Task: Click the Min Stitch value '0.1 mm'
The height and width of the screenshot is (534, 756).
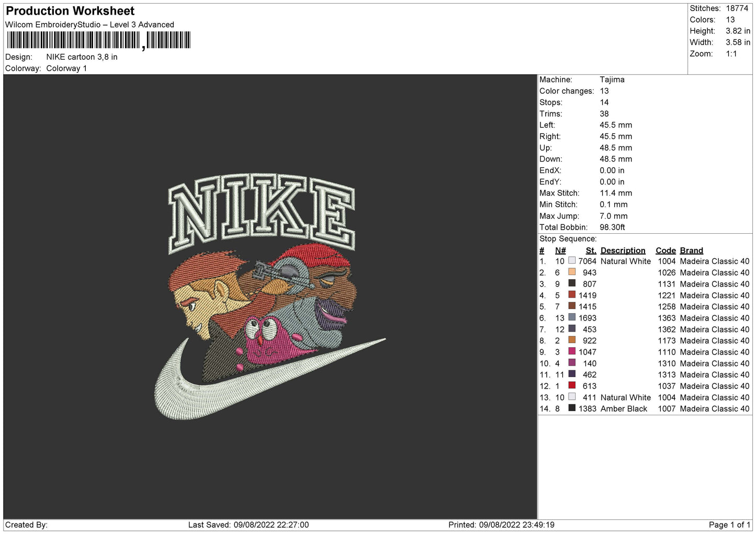Action: point(614,204)
